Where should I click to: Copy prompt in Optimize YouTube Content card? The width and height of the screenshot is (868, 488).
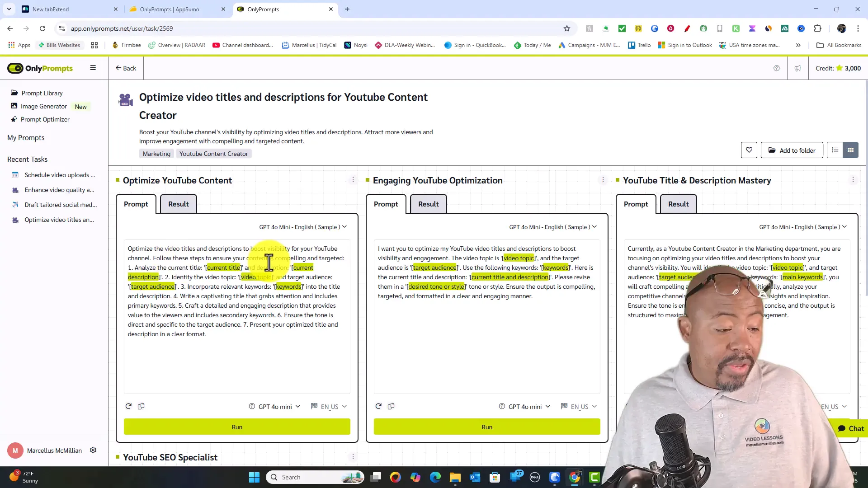[x=141, y=406]
